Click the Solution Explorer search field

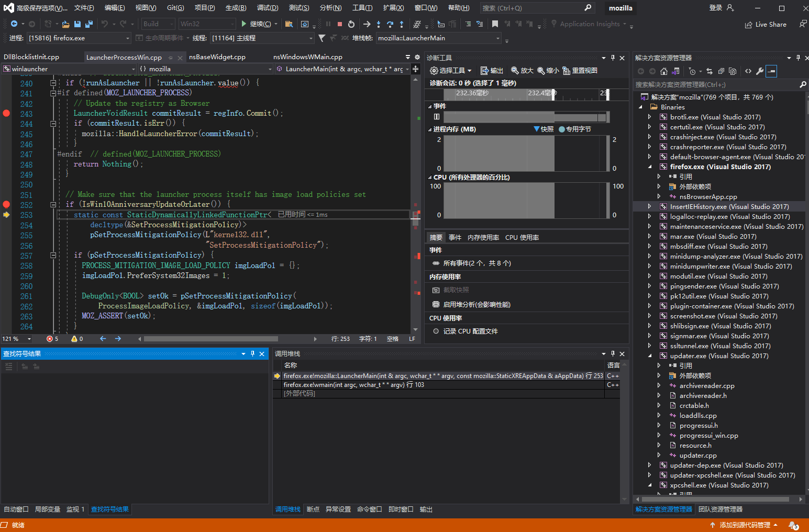tap(719, 85)
